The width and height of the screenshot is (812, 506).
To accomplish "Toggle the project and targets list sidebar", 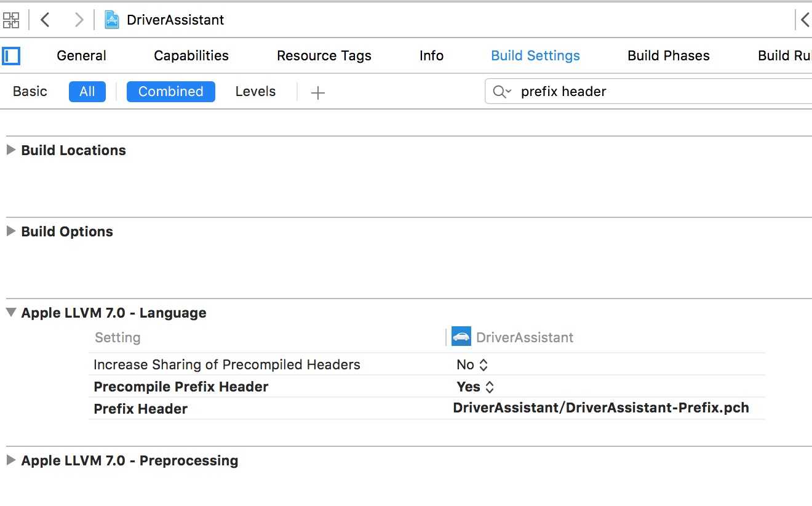I will [11, 56].
